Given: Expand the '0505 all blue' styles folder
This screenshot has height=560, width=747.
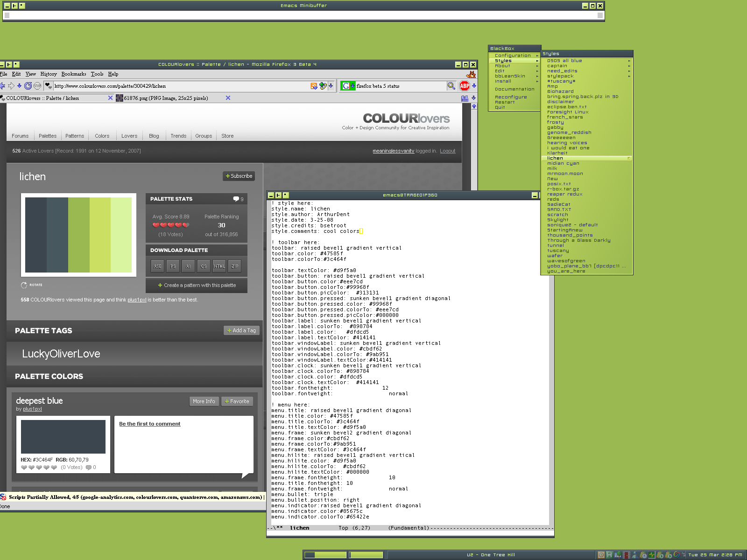Looking at the screenshot, I should point(587,61).
